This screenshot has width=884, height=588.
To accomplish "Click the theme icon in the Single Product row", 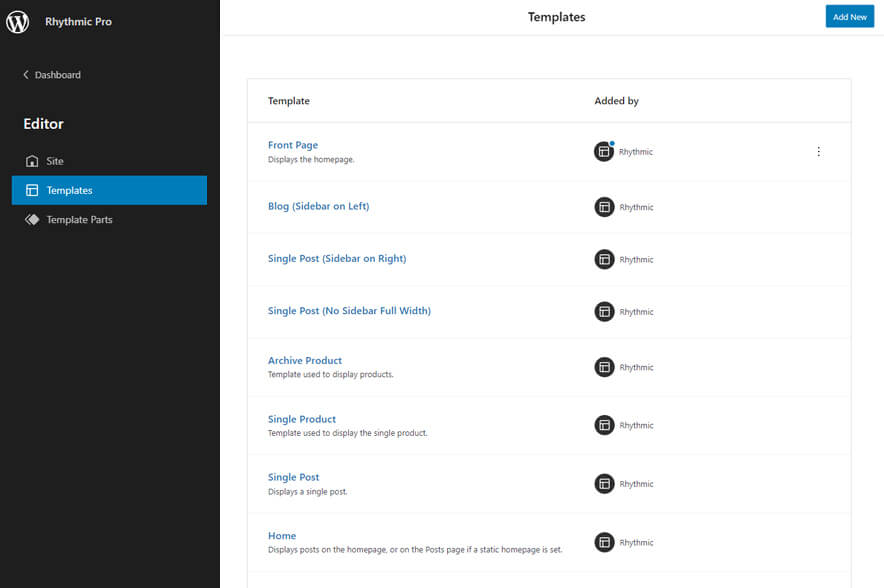I will pyautogui.click(x=604, y=425).
